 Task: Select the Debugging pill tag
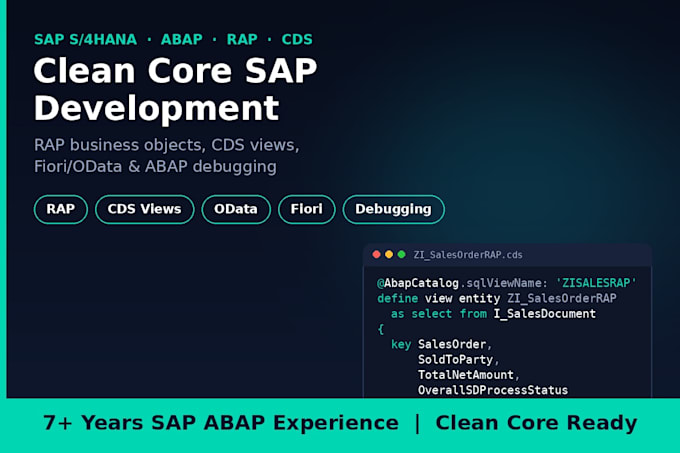click(393, 209)
